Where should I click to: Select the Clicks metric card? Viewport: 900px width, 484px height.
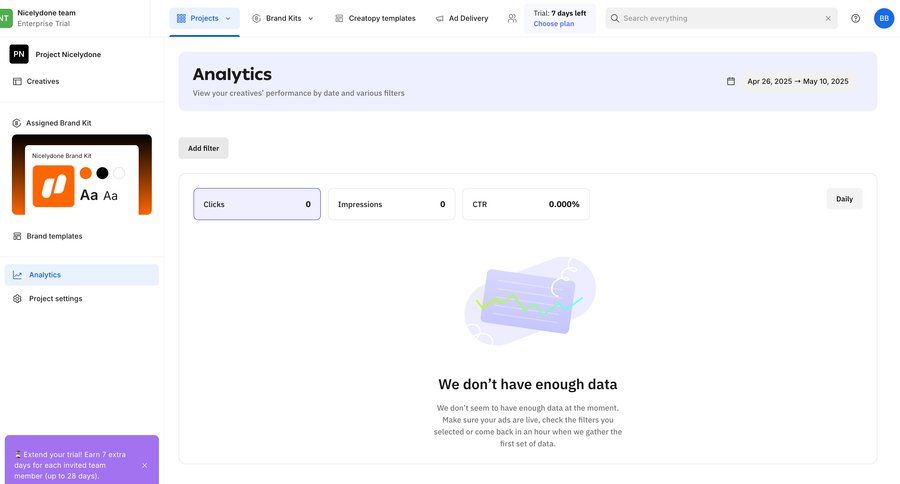click(x=257, y=204)
